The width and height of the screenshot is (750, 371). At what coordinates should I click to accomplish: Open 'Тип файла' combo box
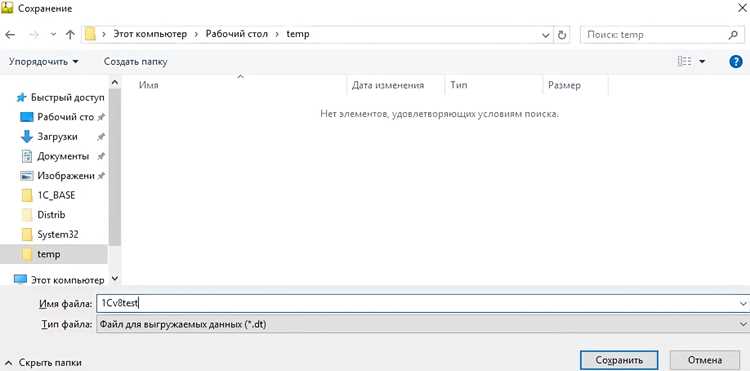423,324
